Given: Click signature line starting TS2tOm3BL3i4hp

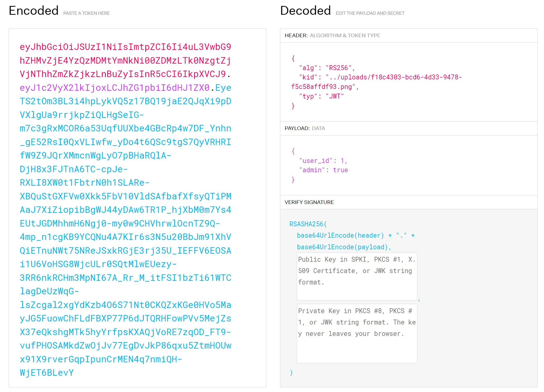Looking at the screenshot, I should click(x=125, y=101).
